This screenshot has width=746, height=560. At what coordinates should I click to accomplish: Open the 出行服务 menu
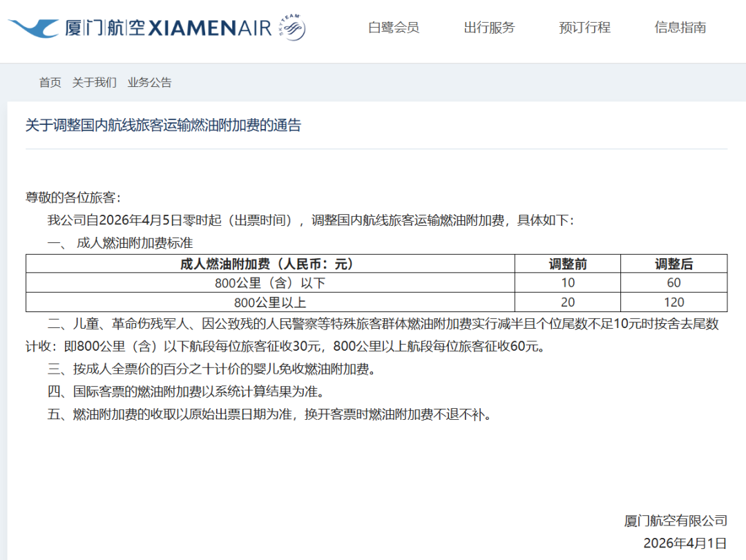[x=488, y=28]
